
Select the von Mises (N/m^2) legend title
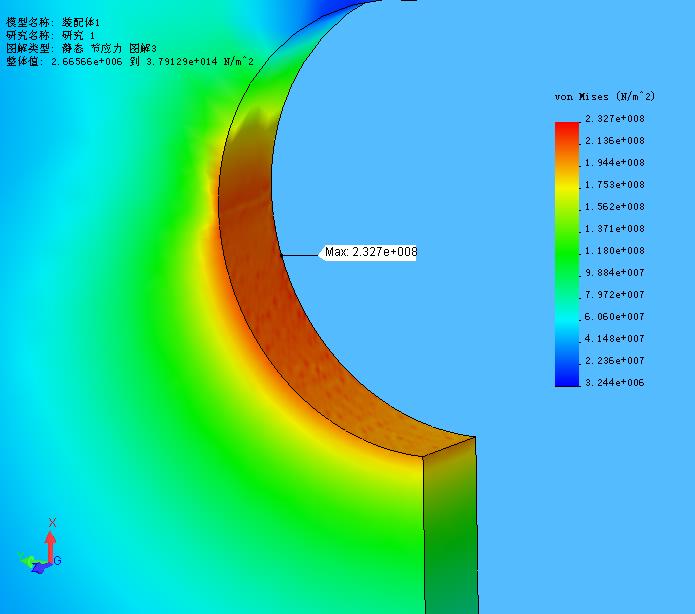[x=605, y=96]
